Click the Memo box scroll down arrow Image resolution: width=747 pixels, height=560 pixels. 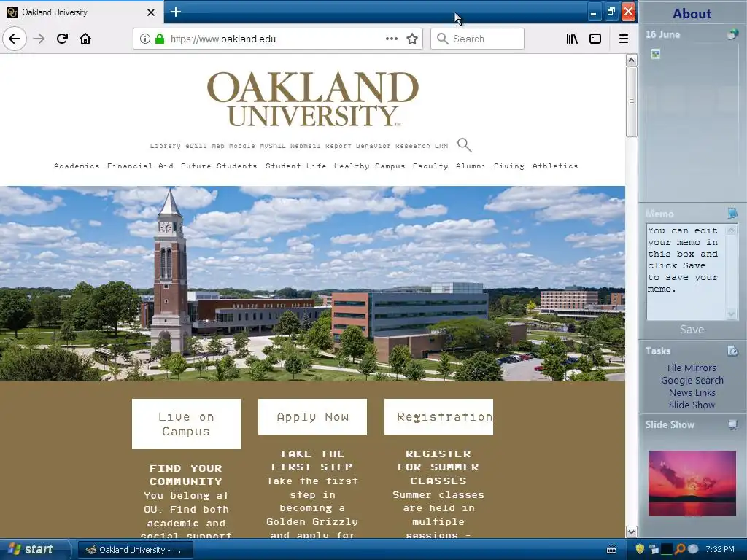click(x=731, y=314)
